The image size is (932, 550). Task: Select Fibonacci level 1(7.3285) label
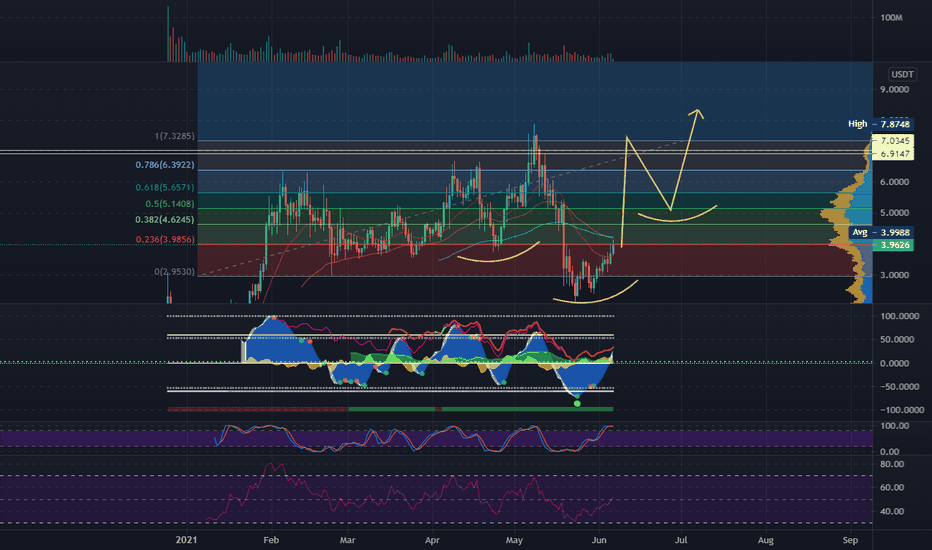[174, 136]
